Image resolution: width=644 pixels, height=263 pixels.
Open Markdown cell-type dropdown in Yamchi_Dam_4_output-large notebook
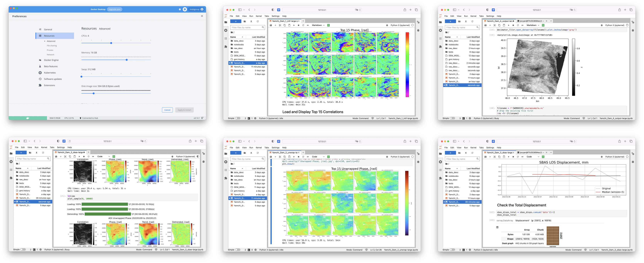pyautogui.click(x=533, y=25)
